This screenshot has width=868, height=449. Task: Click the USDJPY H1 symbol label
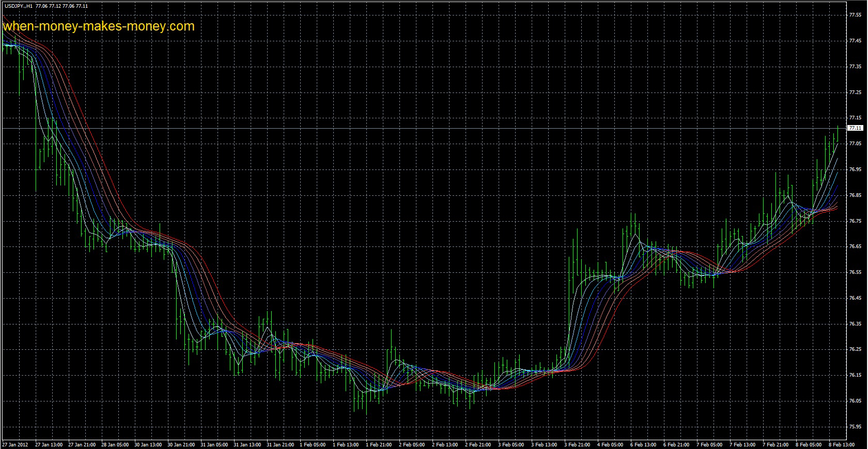tap(19, 6)
